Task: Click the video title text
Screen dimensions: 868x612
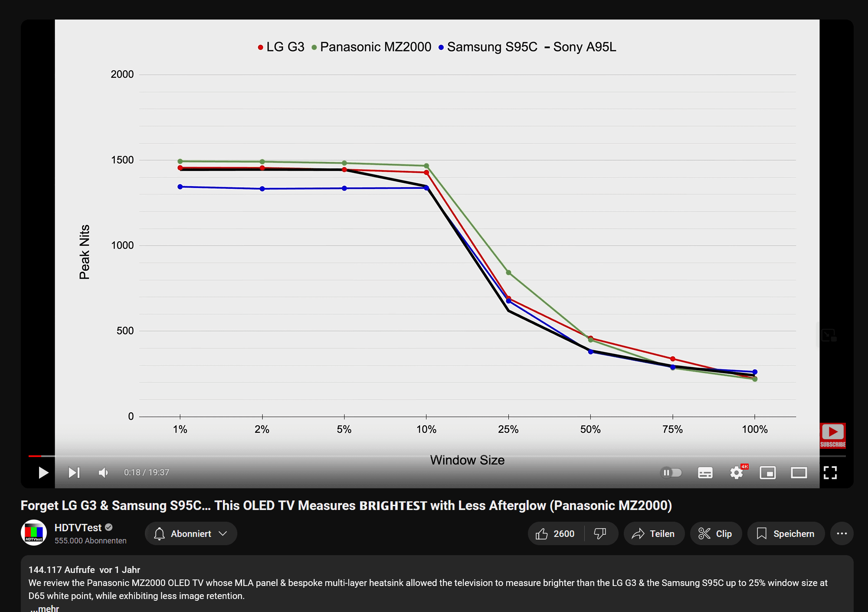Action: click(346, 505)
